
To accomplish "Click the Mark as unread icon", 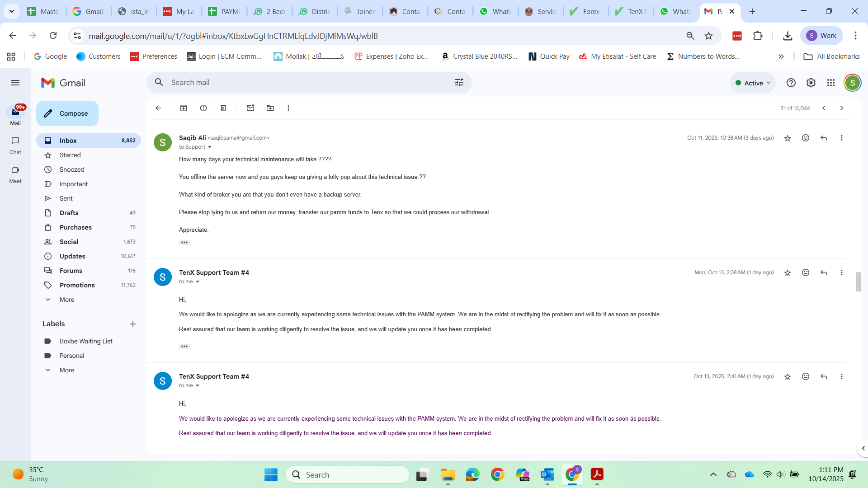I will click(250, 108).
